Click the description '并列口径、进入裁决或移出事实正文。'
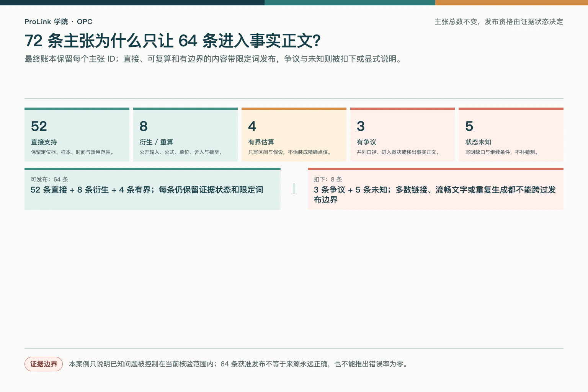Image resolution: width=588 pixels, height=392 pixels. coord(399,152)
